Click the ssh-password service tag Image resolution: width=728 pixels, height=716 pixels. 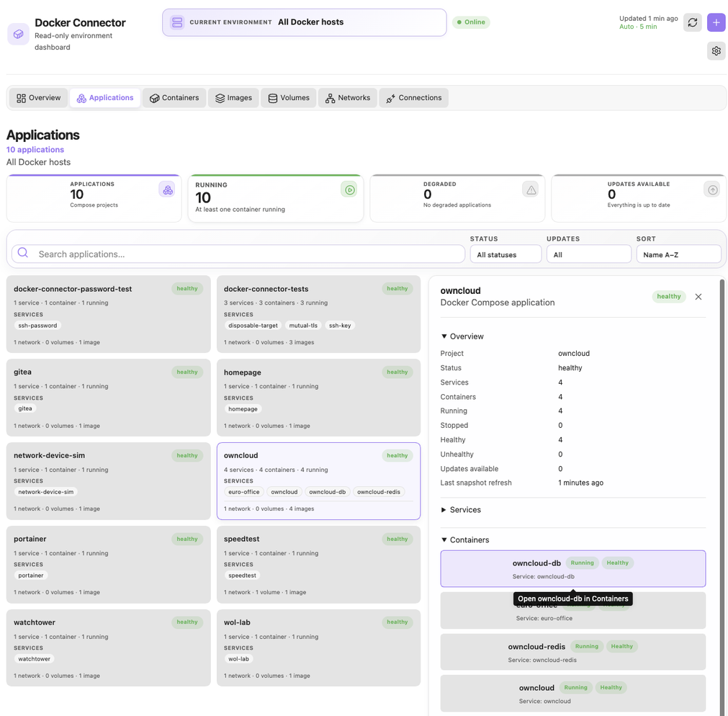[37, 326]
